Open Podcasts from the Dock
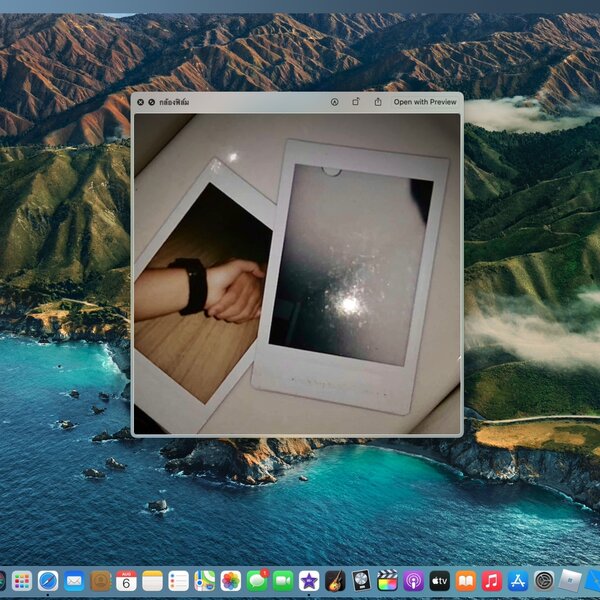Image resolution: width=600 pixels, height=600 pixels. 414,581
